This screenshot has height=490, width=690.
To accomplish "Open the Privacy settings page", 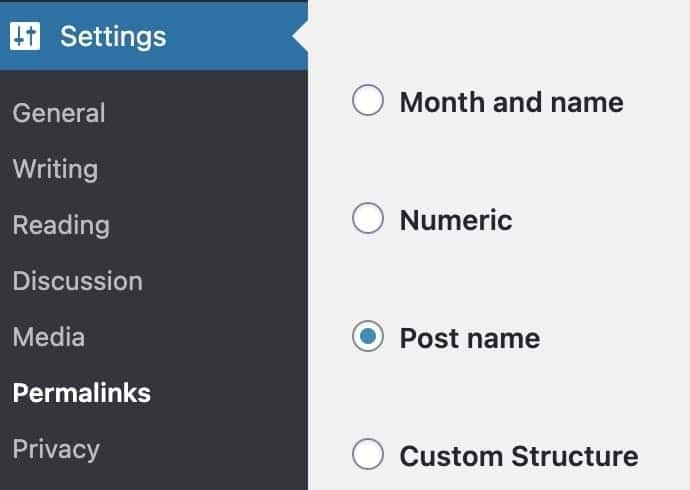I will [x=56, y=450].
